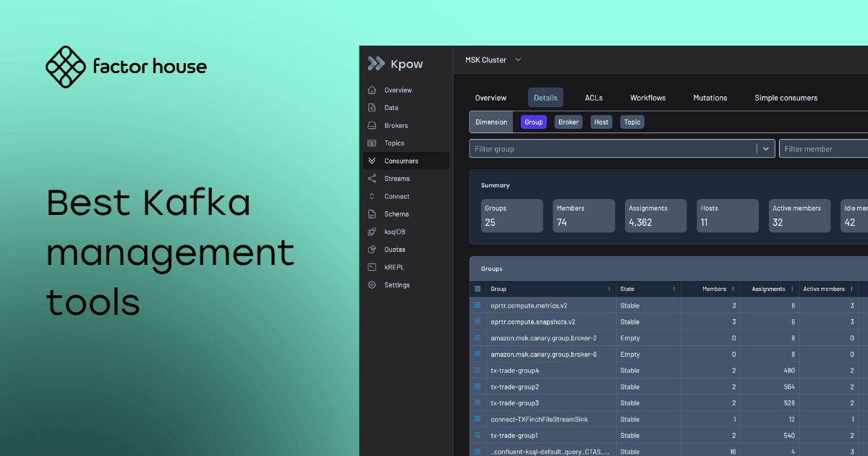
Task: Click the Data file icon in sidebar
Action: [372, 108]
